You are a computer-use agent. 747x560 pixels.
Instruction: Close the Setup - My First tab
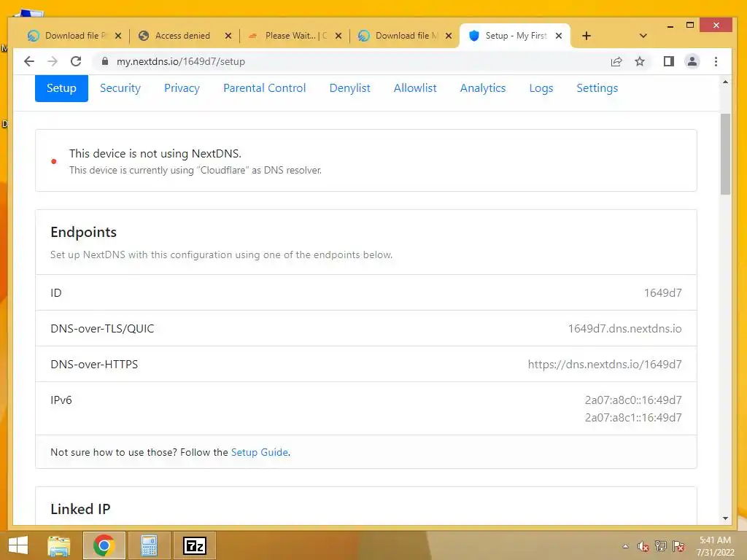pos(559,36)
